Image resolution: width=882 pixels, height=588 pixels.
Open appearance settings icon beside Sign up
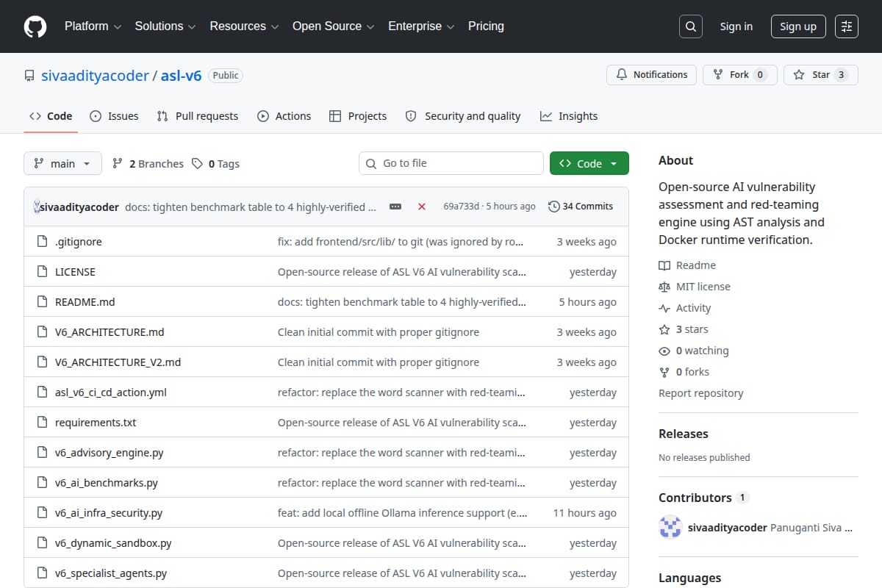[847, 26]
